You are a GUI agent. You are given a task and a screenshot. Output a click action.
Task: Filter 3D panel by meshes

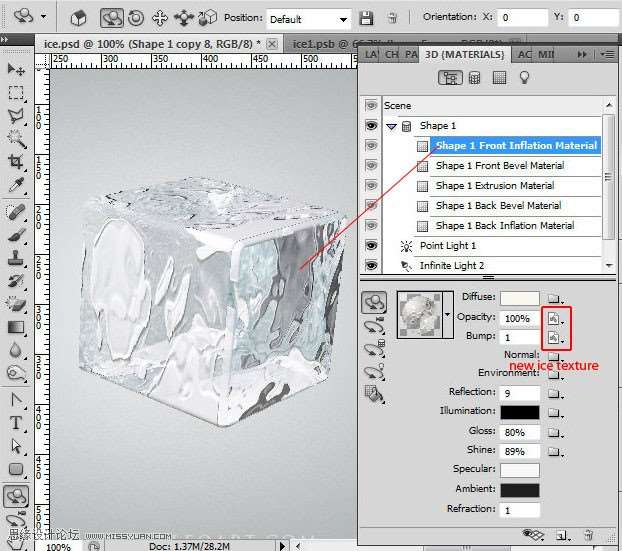tap(474, 77)
